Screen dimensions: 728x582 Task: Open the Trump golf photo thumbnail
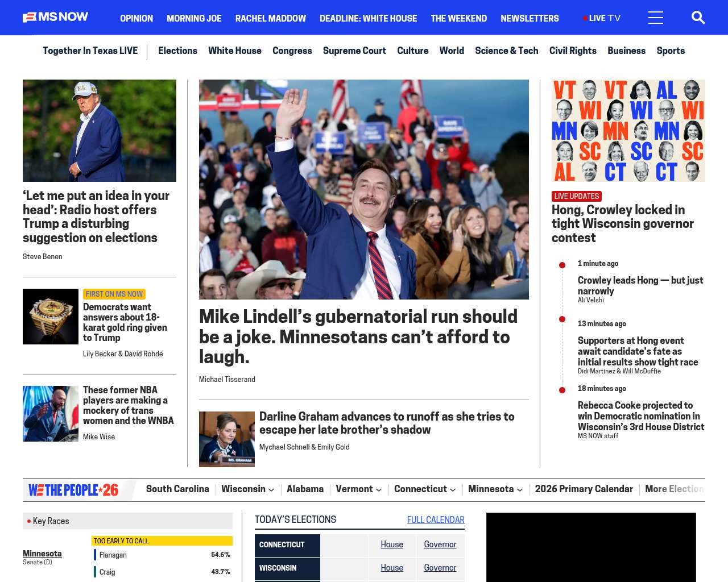(100, 131)
